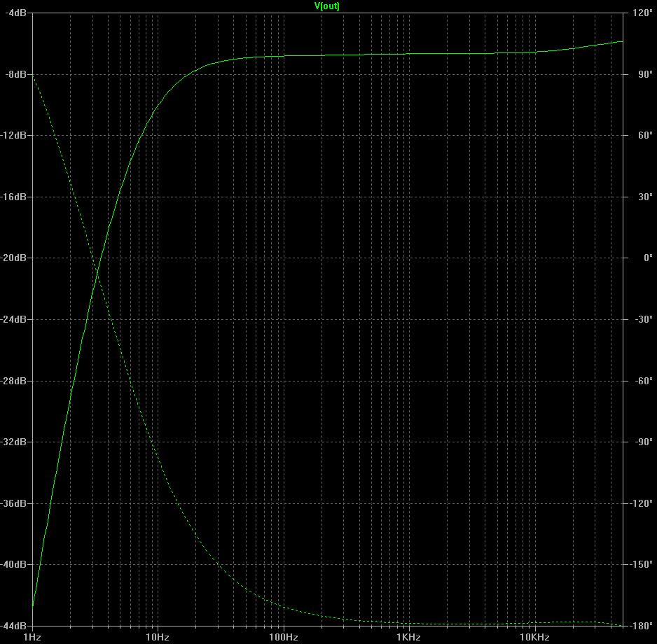
Task: Click the -36dB magnitude axis label
Action: [13, 503]
